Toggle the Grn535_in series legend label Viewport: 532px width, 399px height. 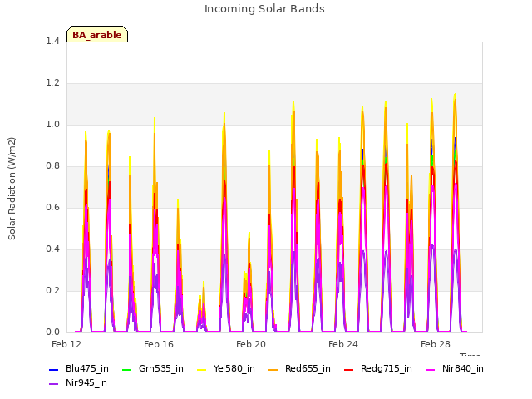point(161,369)
